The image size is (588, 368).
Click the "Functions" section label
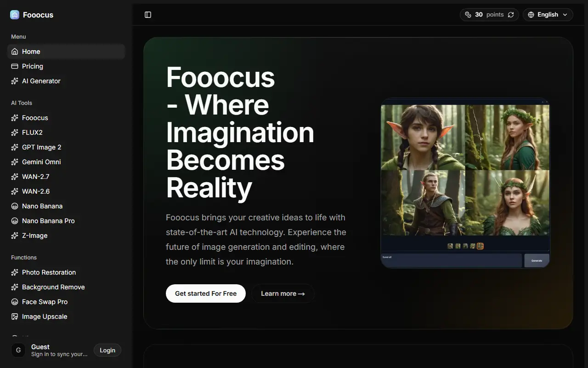tap(24, 258)
